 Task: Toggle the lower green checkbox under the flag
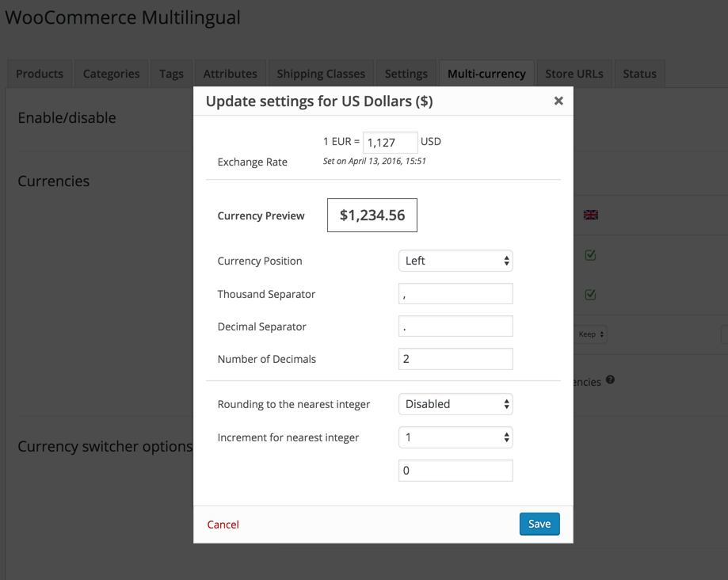click(x=591, y=295)
